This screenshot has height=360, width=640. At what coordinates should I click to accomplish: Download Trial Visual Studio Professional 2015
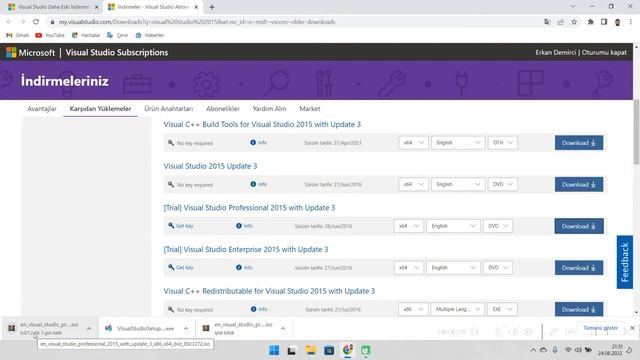coord(579,226)
